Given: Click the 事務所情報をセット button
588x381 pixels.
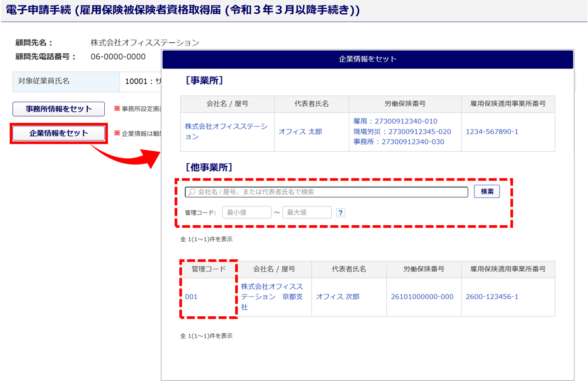Looking at the screenshot, I should click(x=58, y=109).
